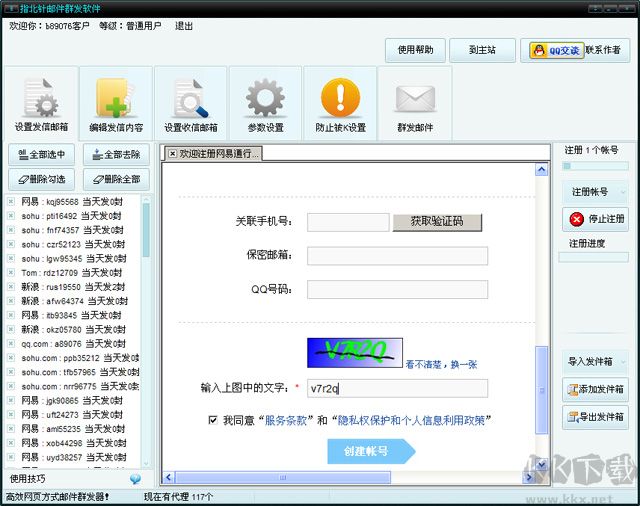Open 服务条款 link
Image resolution: width=640 pixels, height=506 pixels.
(x=286, y=420)
